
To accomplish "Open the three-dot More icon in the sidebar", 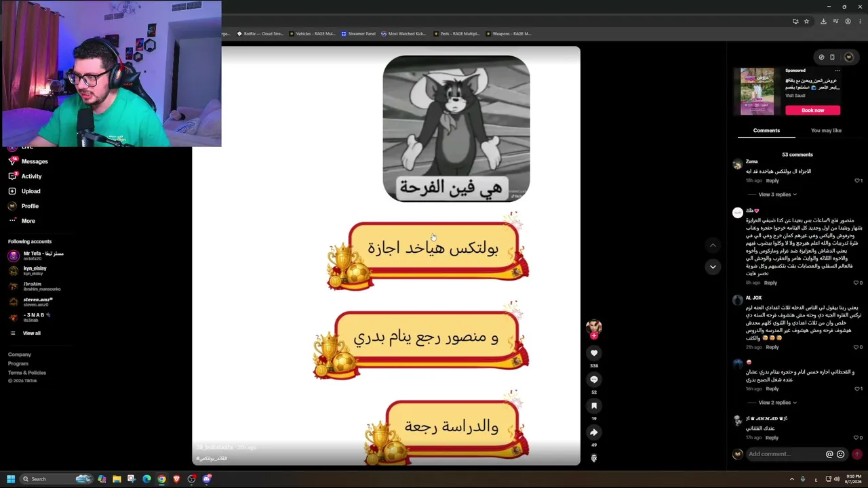I will pos(12,221).
